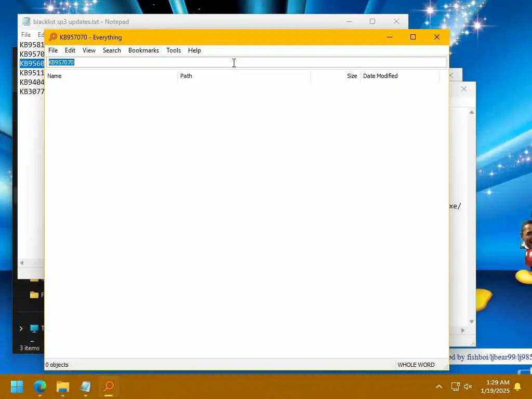Close the Notepad window

[x=396, y=21]
